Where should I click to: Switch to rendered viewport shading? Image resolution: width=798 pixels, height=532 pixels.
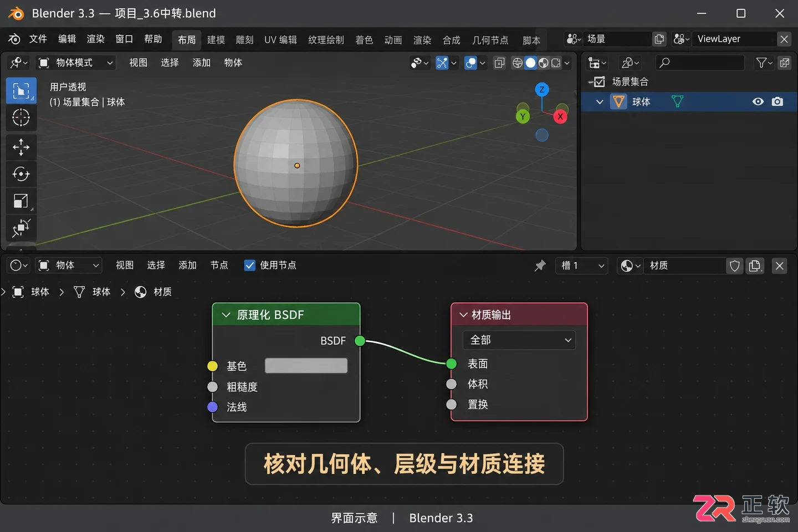coord(556,63)
